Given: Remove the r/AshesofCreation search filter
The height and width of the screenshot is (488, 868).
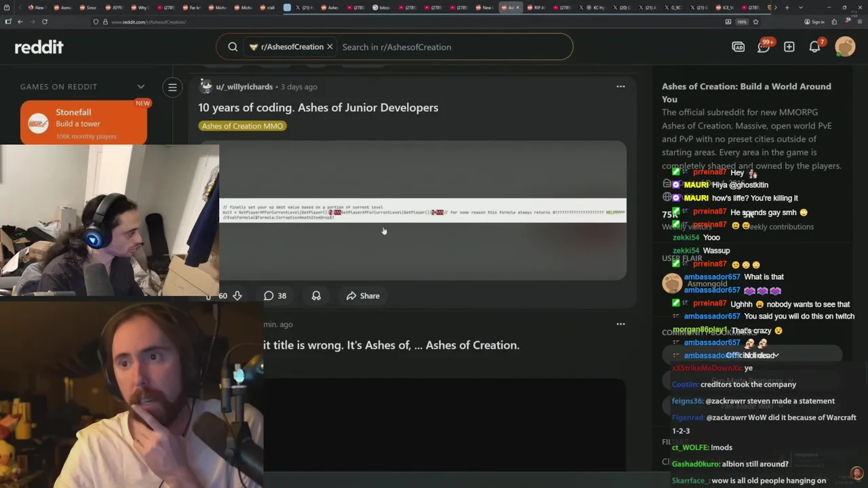Looking at the screenshot, I should click(330, 47).
